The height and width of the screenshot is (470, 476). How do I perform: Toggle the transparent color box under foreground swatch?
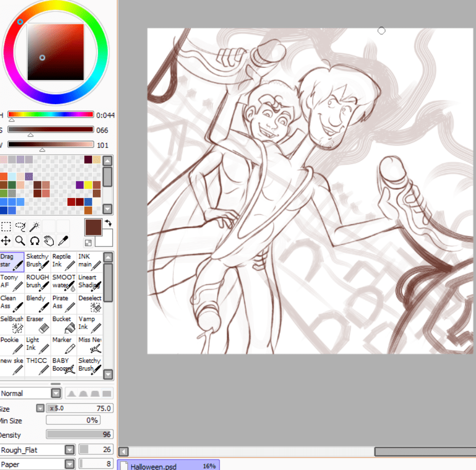(88, 243)
